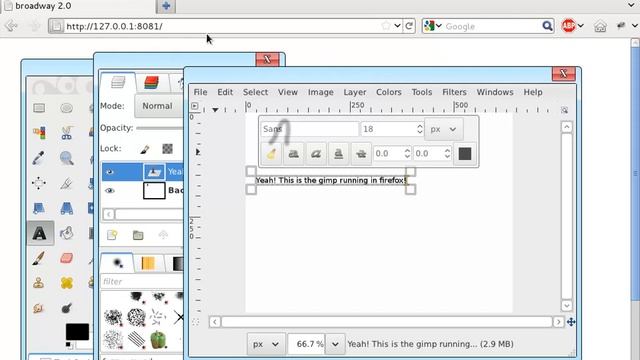Viewport: 640px width, 360px height.
Task: Hide the text layer via eye icon
Action: [x=109, y=172]
